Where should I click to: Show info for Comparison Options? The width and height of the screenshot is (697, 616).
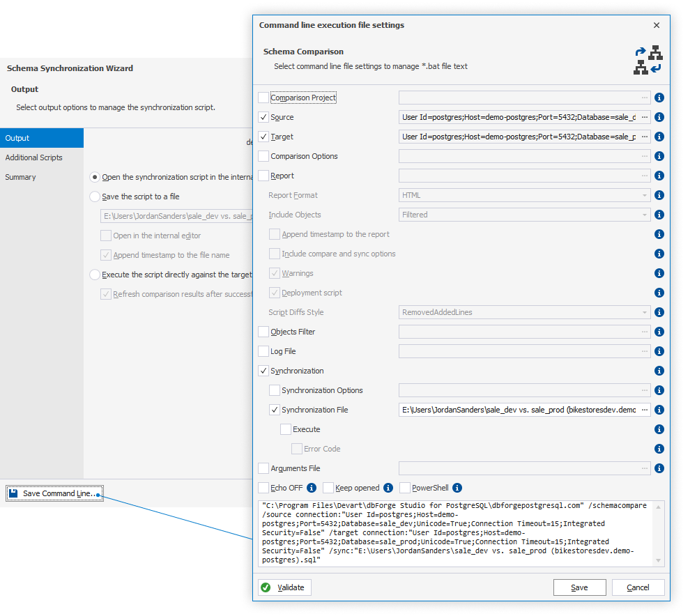coord(659,156)
